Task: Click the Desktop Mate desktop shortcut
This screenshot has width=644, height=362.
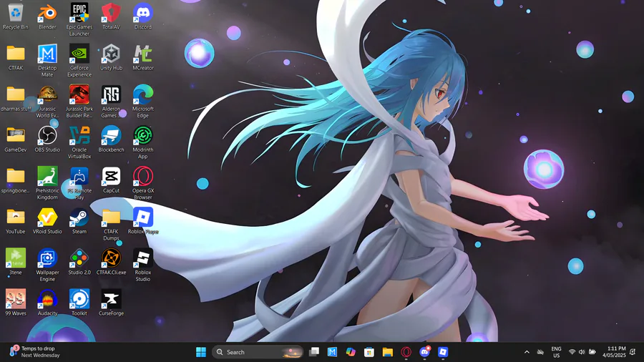Action: pyautogui.click(x=47, y=61)
